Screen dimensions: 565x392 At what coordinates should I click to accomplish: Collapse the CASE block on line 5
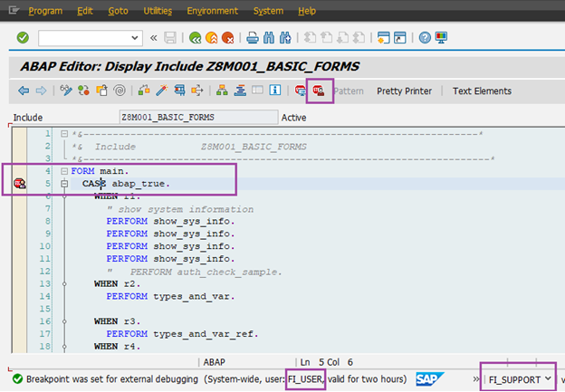click(64, 184)
